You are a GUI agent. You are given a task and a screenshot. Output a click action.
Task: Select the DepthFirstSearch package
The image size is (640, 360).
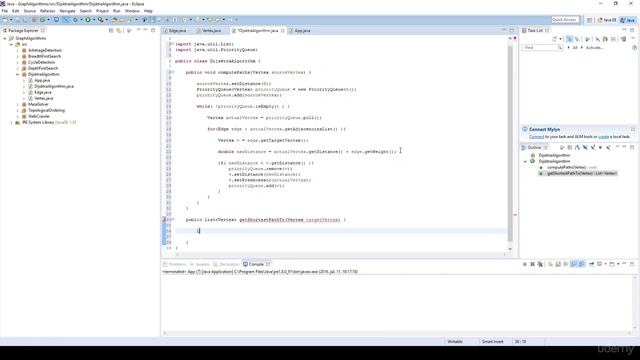(43, 69)
